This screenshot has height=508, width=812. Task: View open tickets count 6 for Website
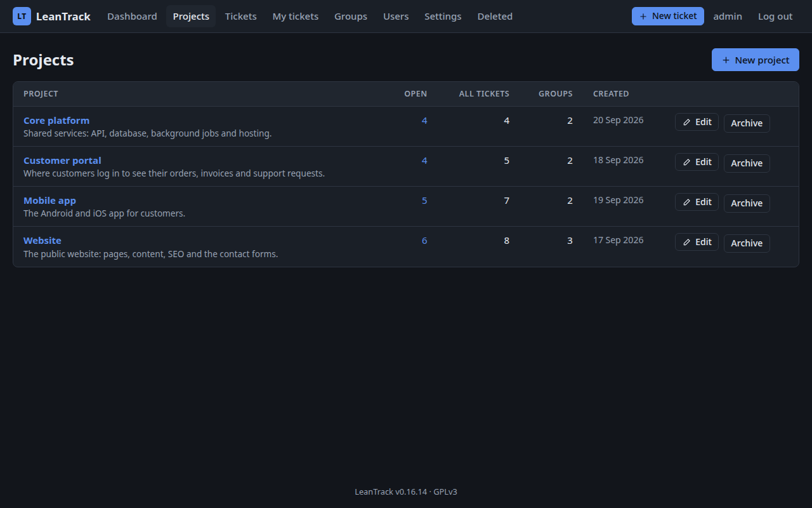[x=424, y=241]
